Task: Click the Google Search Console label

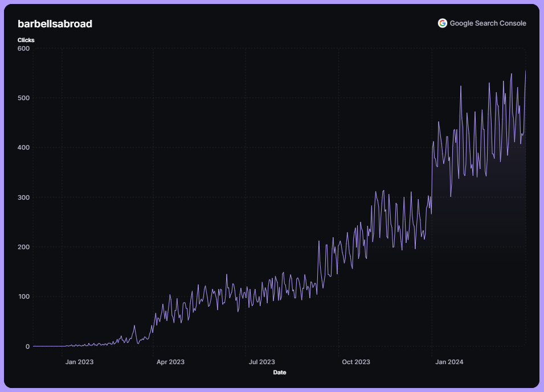Action: 488,23
